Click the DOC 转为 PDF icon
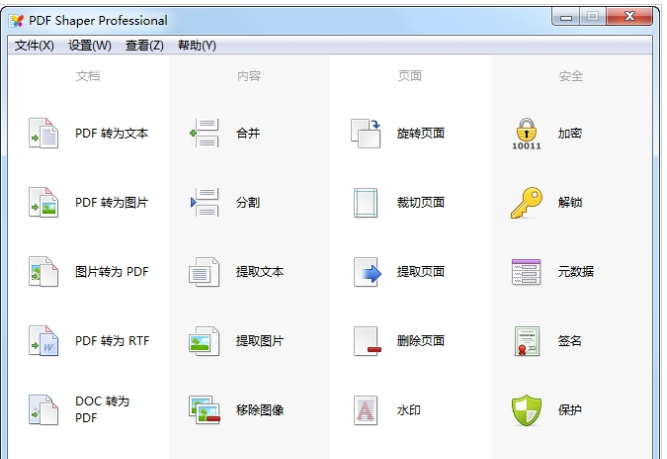This screenshot has height=459, width=667. pos(43,410)
